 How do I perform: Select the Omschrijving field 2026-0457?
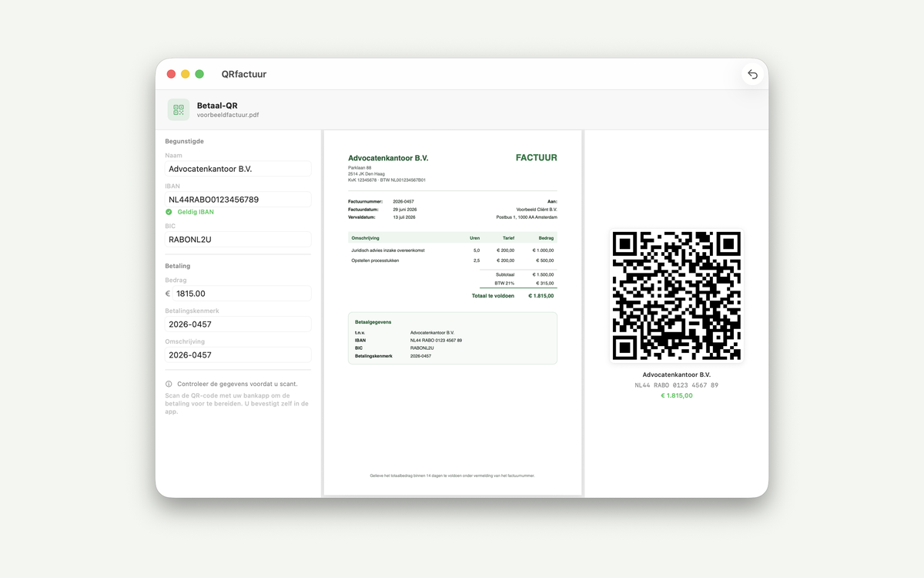click(238, 355)
